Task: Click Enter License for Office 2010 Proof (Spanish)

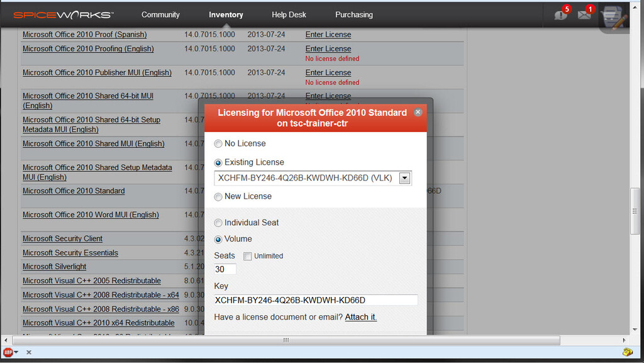Action: [328, 35]
